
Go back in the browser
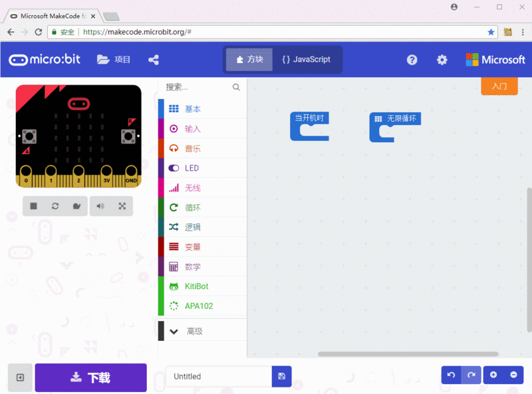pyautogui.click(x=11, y=32)
